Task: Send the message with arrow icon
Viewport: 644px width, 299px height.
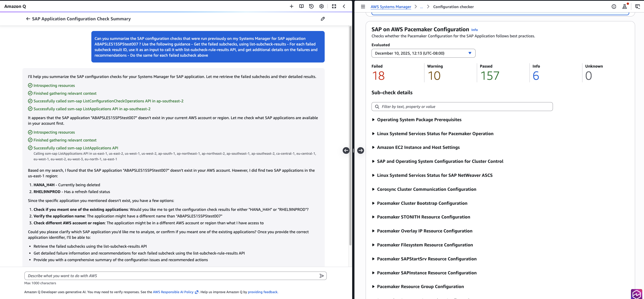Action: [322, 276]
